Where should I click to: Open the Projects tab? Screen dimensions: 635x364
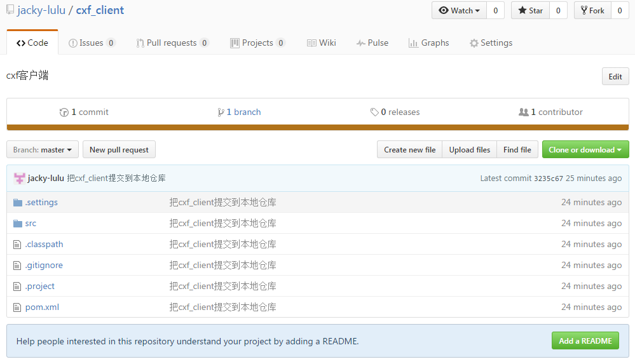click(x=257, y=43)
